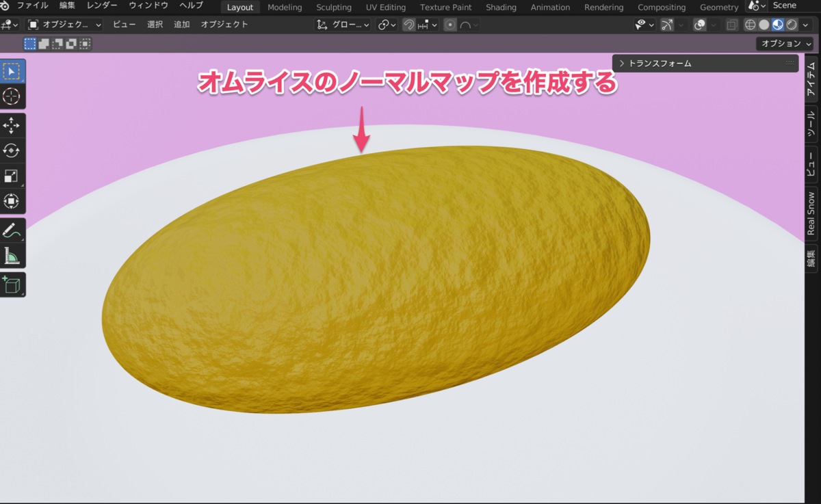Open snapping options dropdown
Screen dimensions: 821x504
tap(427, 25)
